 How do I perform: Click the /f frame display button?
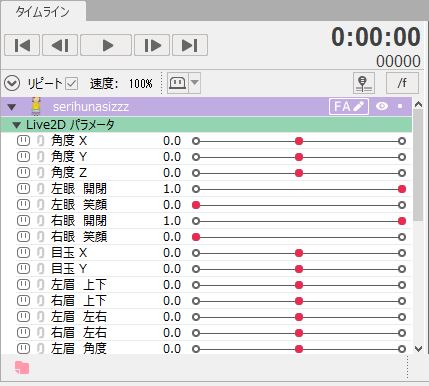(402, 83)
